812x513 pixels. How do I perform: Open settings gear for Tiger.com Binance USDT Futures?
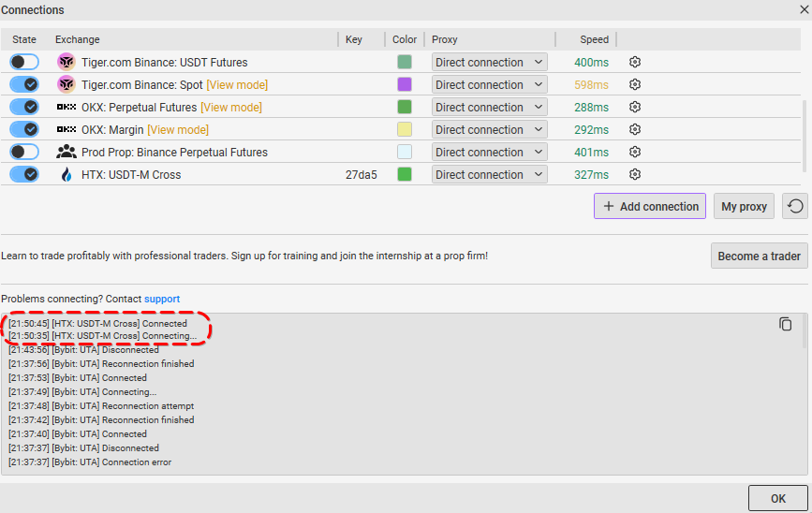635,62
